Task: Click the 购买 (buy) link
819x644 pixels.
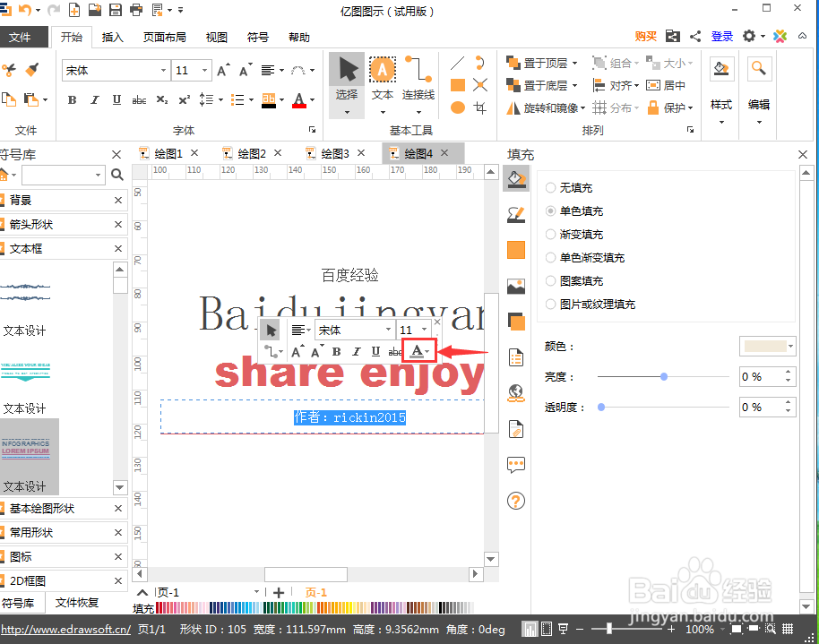Action: [645, 36]
